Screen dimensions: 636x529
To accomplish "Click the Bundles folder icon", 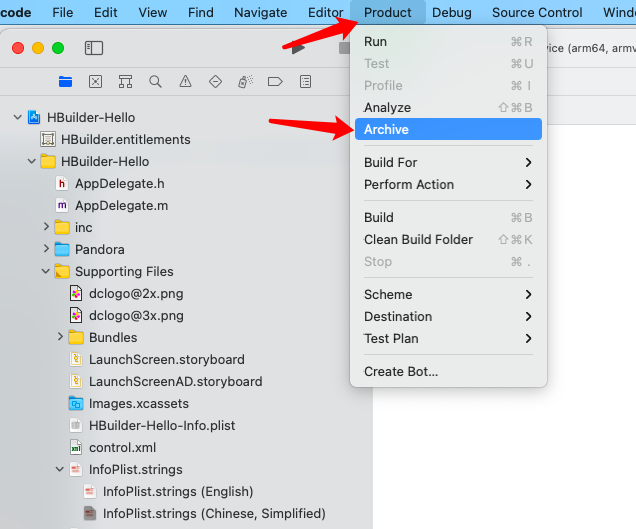I will click(76, 337).
